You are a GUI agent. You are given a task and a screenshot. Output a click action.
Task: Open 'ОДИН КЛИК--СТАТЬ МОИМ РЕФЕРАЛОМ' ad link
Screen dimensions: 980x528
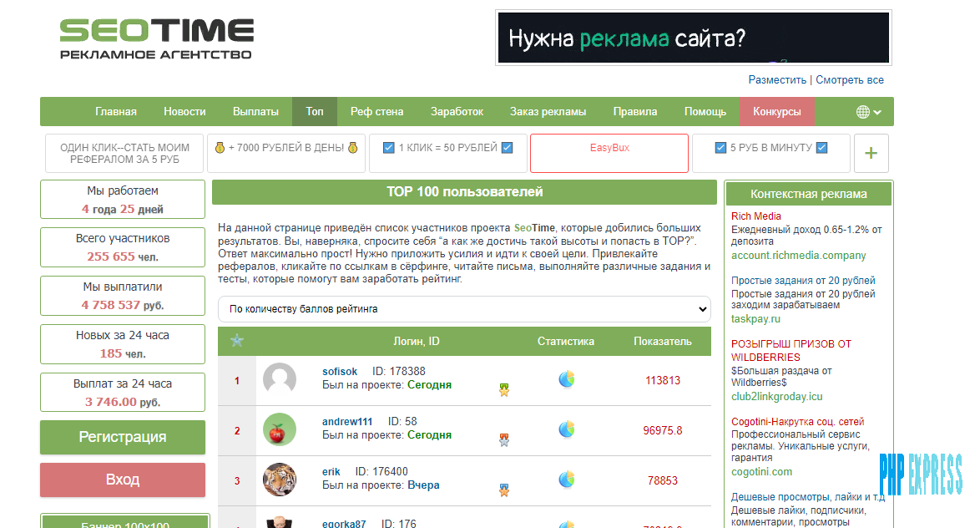124,153
